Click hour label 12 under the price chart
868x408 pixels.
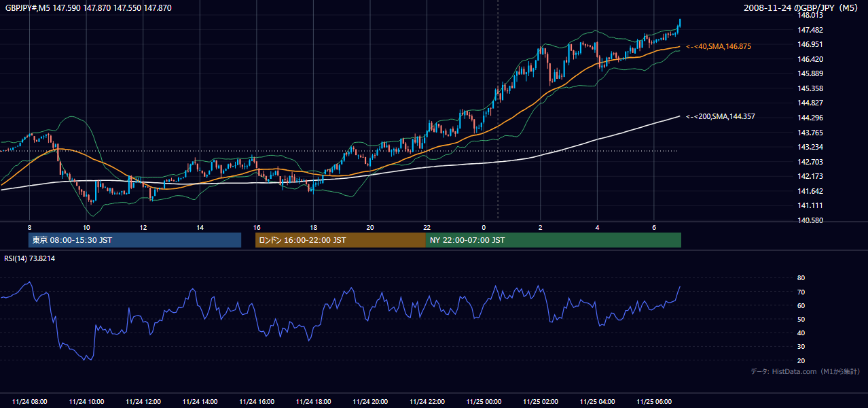[x=143, y=227]
